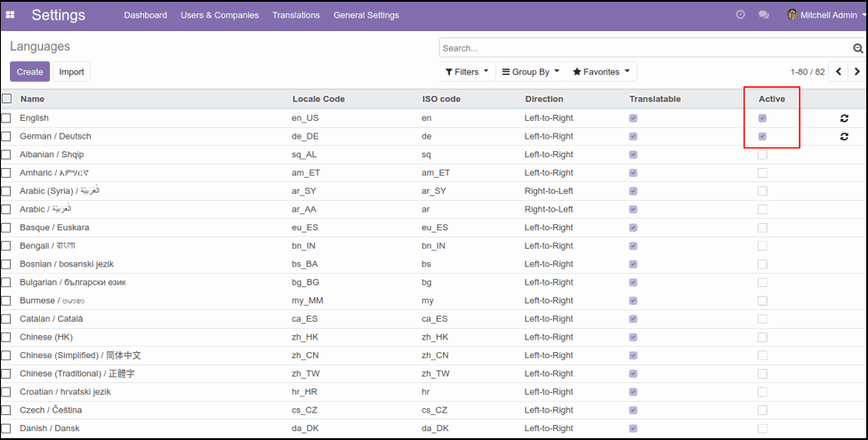
Task: Click the 1-80 / 82 pager counter
Action: tap(808, 72)
